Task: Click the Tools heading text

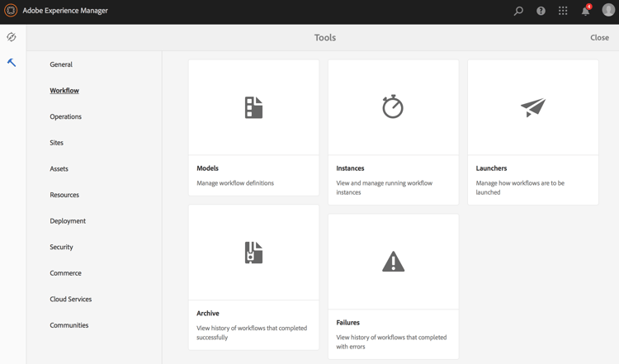Action: tap(325, 37)
